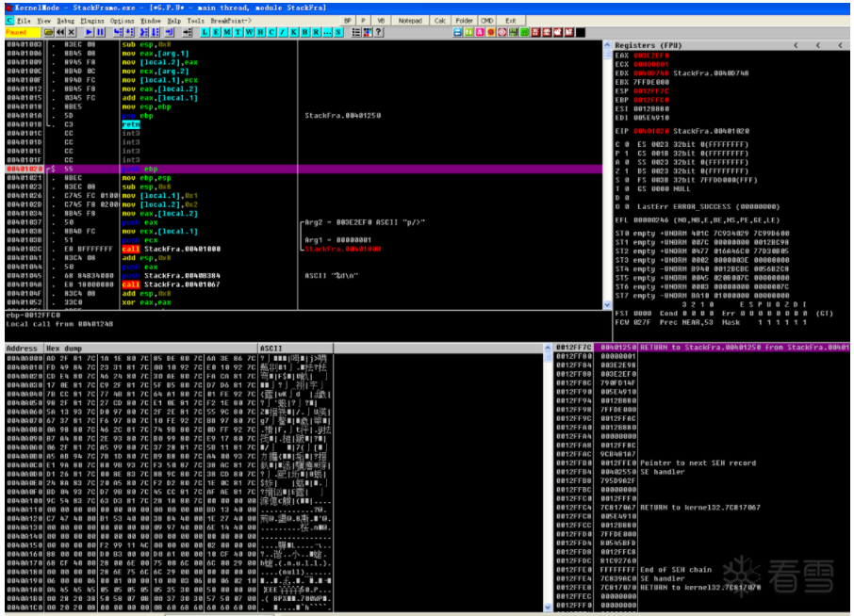Click the P button next to BP
854x616 pixels.
(x=363, y=21)
